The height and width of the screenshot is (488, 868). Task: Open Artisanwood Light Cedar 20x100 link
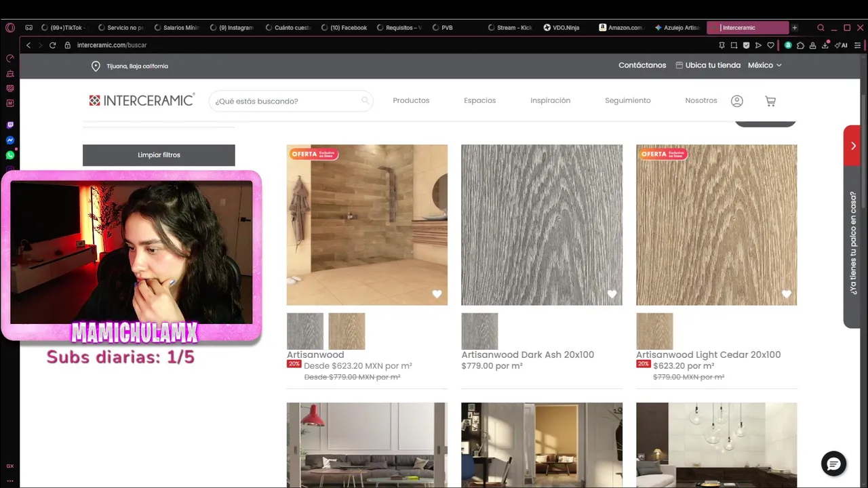[708, 354]
